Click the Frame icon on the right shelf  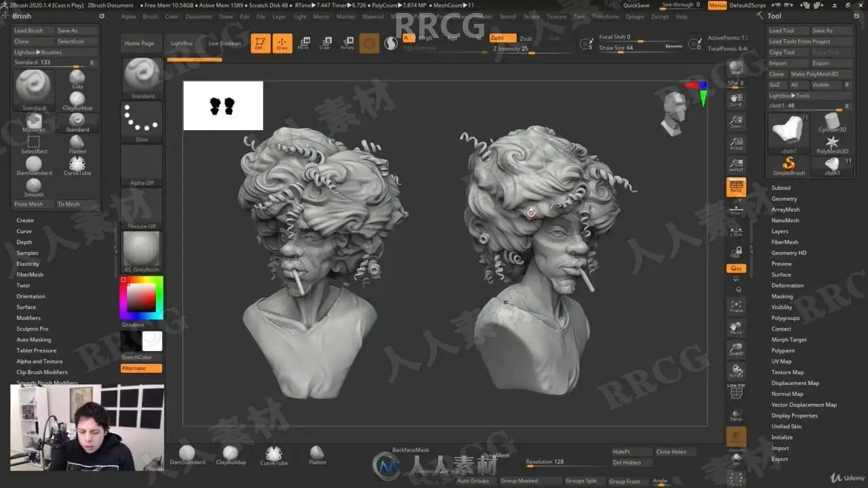736,306
